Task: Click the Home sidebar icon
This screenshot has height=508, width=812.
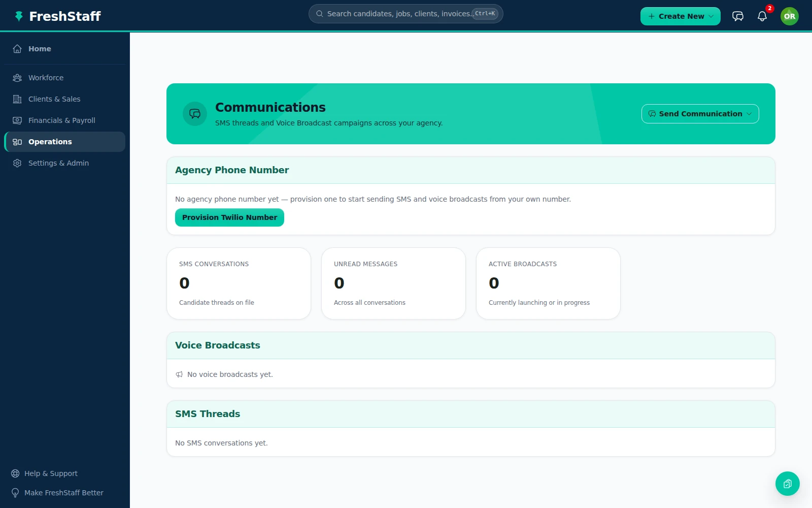Action: (x=17, y=49)
